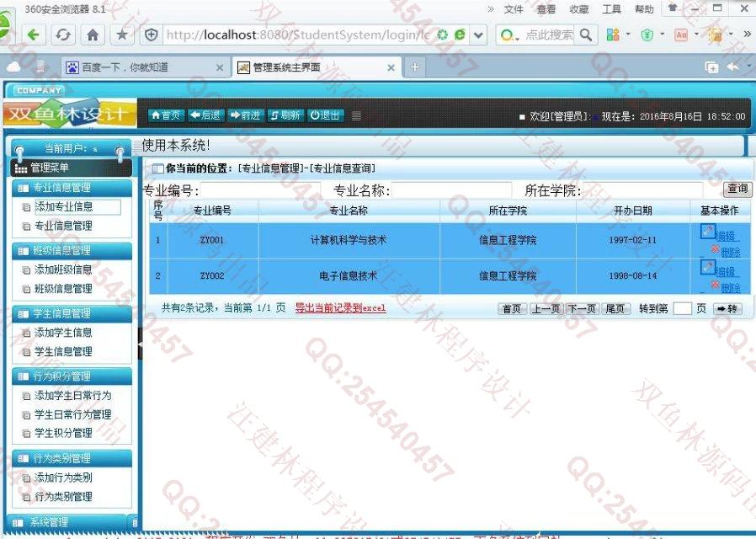Go to browser home page icon

click(93, 35)
